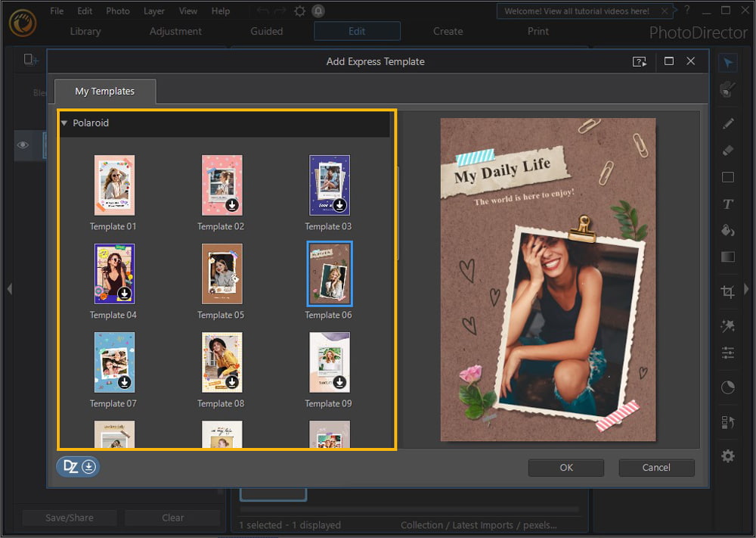Viewport: 756px width, 538px height.
Task: Select the Pencil drawing tool
Action: (x=727, y=123)
